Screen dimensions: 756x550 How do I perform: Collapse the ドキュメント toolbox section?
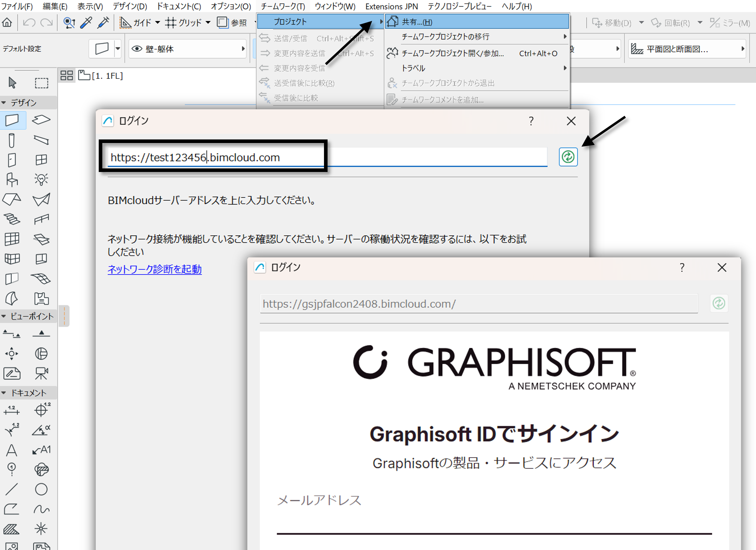pos(4,393)
